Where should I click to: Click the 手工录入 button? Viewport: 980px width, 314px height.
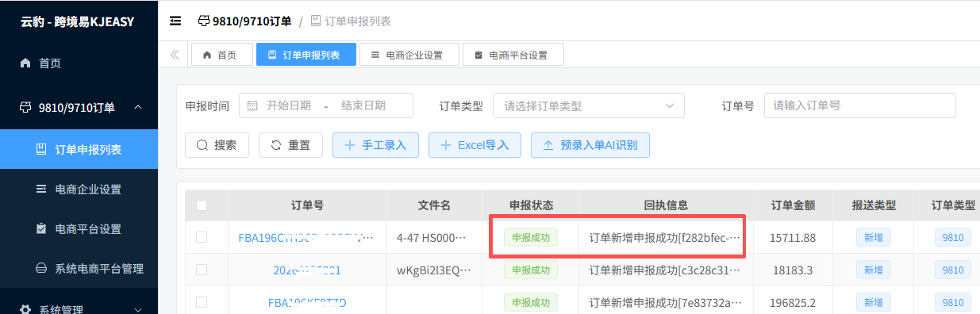click(x=375, y=145)
